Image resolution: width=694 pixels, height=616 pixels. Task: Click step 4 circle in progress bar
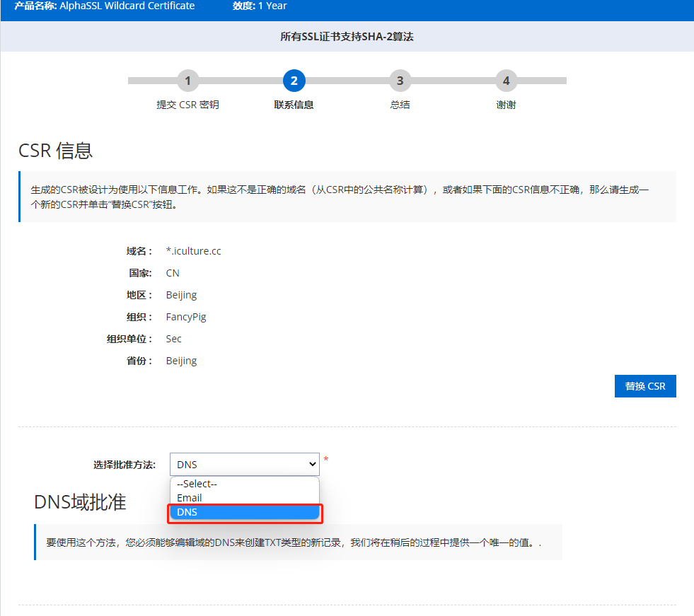(507, 81)
